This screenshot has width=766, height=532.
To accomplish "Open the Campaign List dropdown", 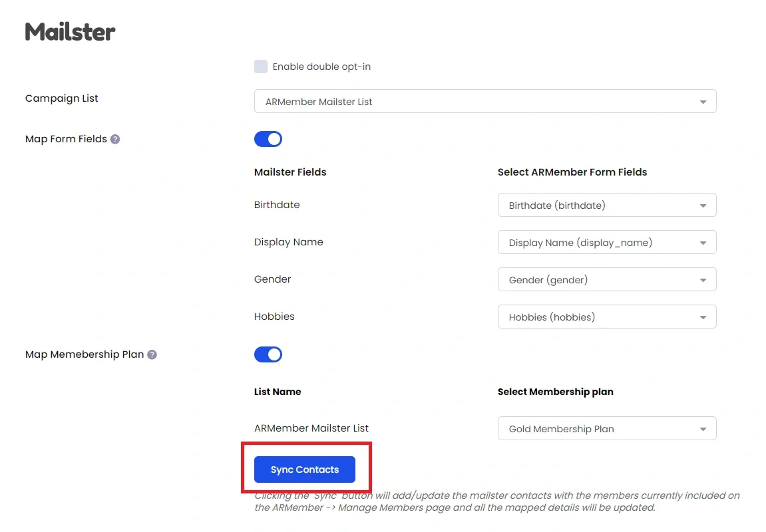I will click(485, 102).
